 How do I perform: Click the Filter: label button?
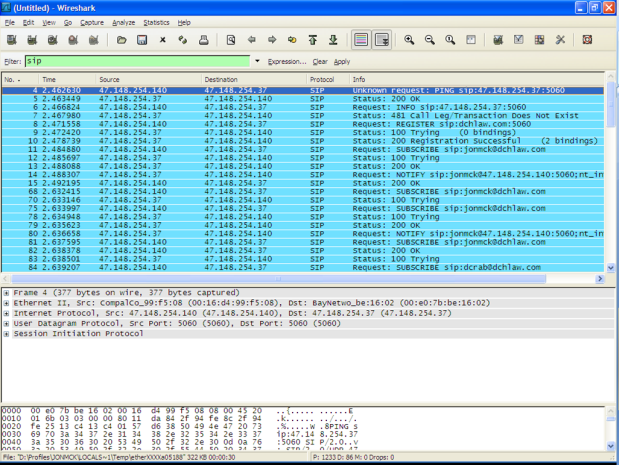click(x=13, y=62)
